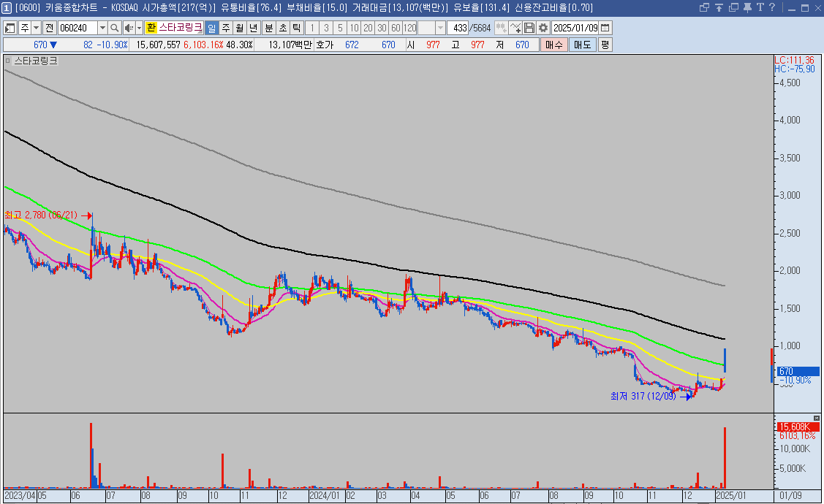The width and height of the screenshot is (824, 504).
Task: Click the '평' button beside 매도
Action: point(605,45)
